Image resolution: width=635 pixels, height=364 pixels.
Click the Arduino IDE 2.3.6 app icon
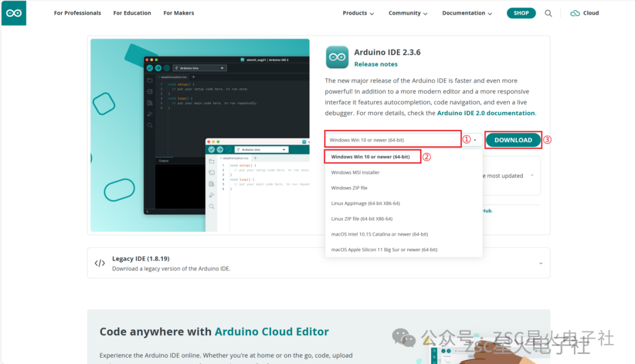[337, 57]
